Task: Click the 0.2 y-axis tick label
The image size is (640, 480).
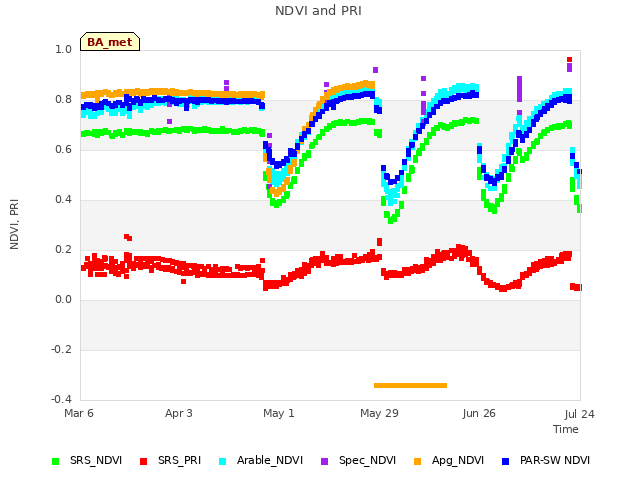Action: (x=63, y=249)
